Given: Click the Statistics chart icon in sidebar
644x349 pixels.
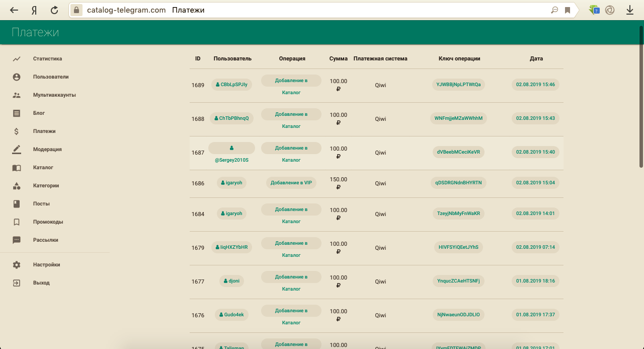Looking at the screenshot, I should tap(17, 59).
